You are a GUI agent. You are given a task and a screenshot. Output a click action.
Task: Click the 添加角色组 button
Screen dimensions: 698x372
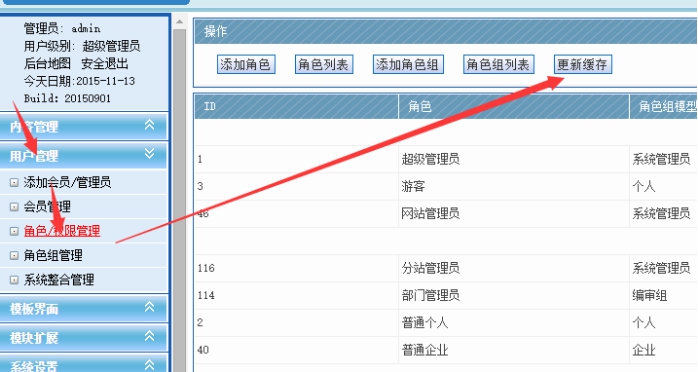tap(408, 65)
